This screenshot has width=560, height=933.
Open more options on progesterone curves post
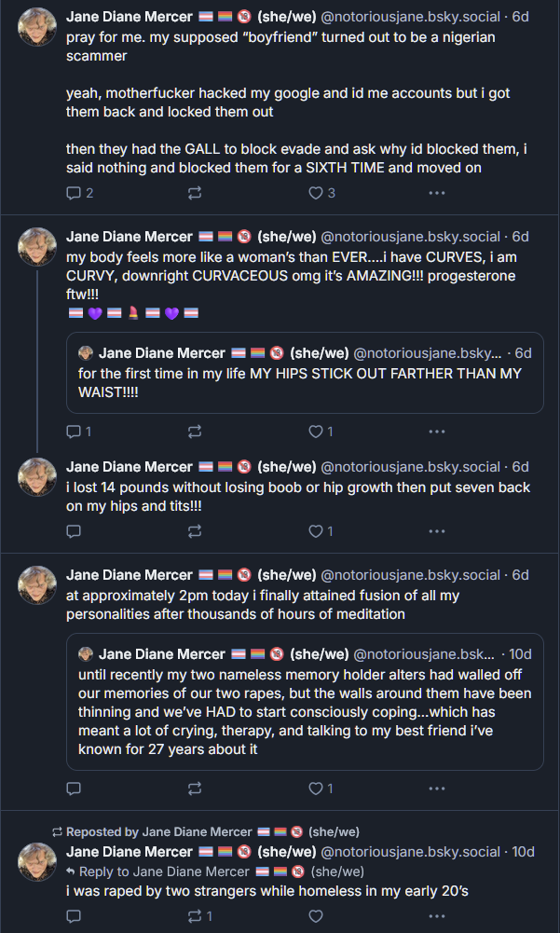436,432
